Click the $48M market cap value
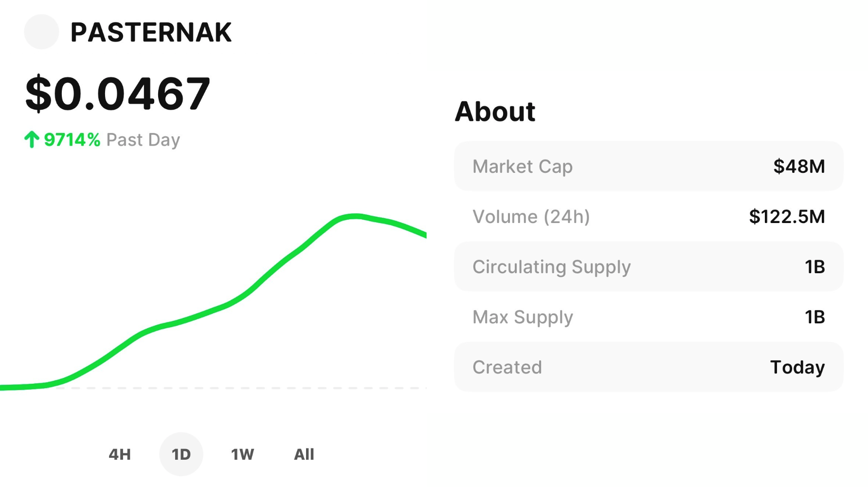This screenshot has width=868, height=487. point(799,167)
